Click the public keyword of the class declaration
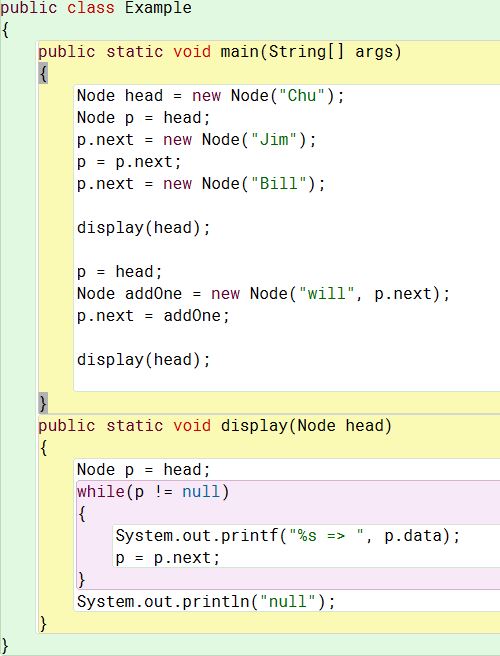Image resolution: width=500 pixels, height=656 pixels. tap(29, 8)
